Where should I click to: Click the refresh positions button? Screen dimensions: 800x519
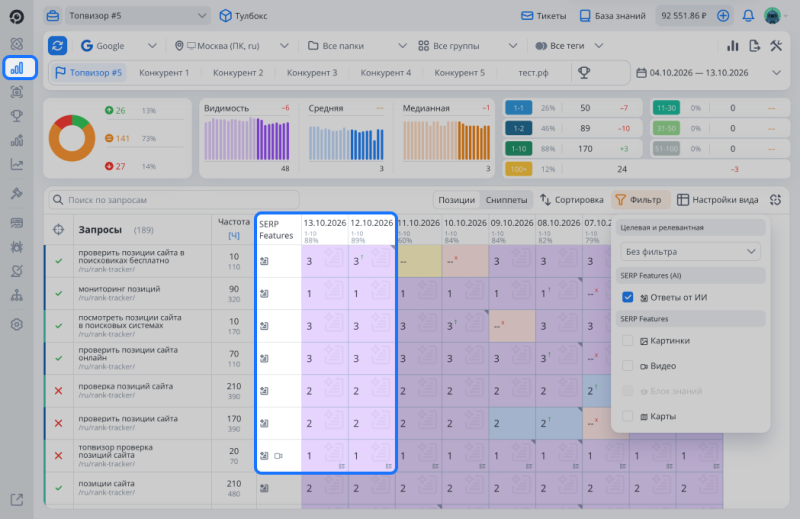pyautogui.click(x=58, y=45)
